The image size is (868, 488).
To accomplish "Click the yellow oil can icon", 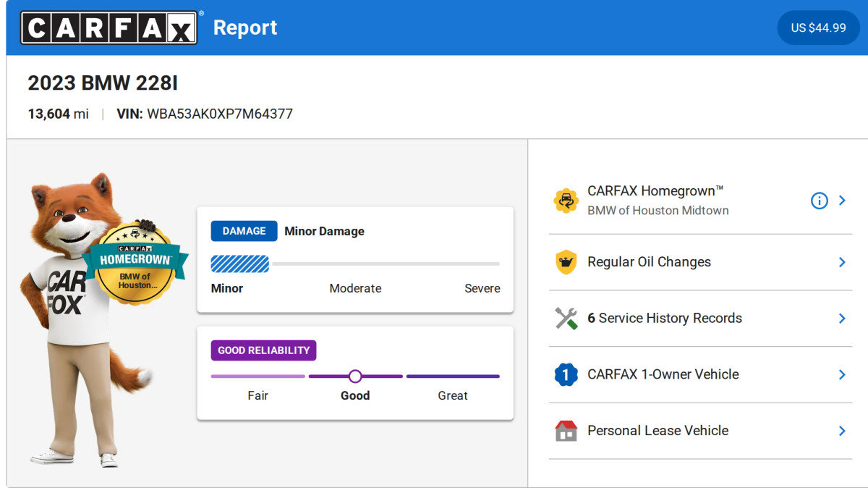I will (x=566, y=262).
